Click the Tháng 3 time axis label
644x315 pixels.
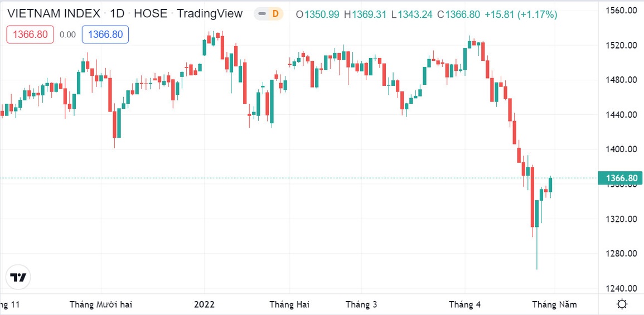(361, 304)
